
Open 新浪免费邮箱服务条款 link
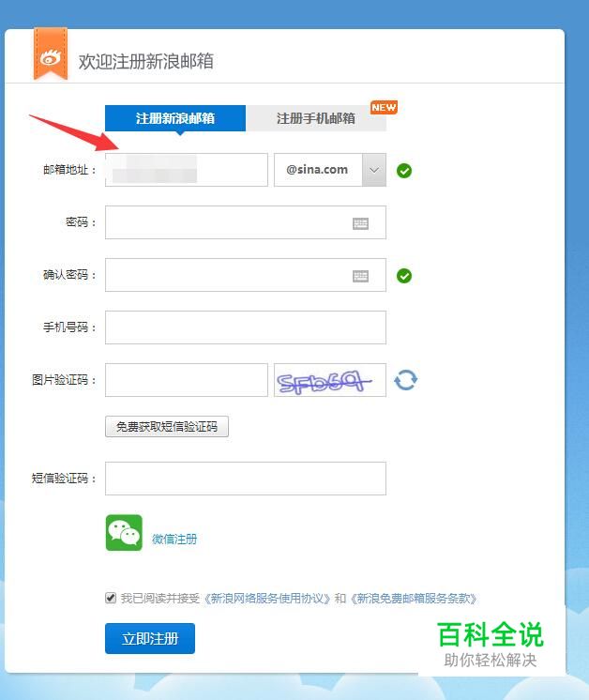[414, 599]
